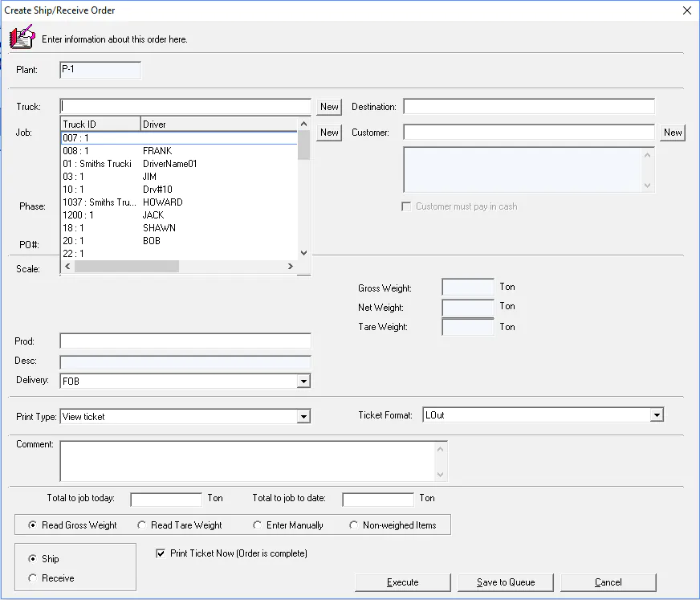The image size is (700, 600).
Task: Open the Print Type dropdown
Action: tap(303, 416)
